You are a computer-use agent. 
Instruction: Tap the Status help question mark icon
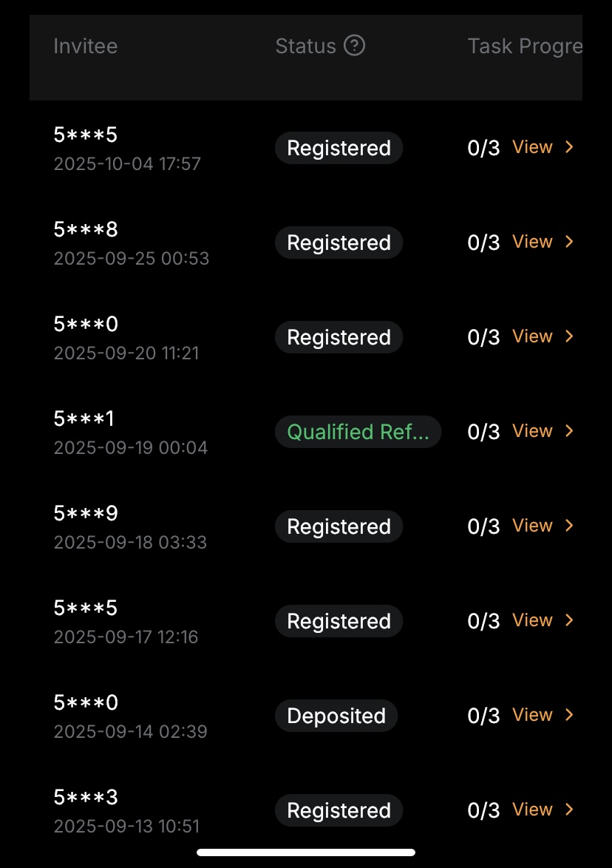tap(355, 46)
